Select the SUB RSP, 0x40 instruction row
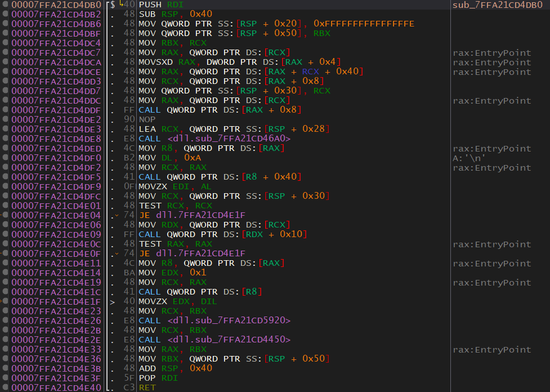This screenshot has width=550, height=392. (173, 15)
